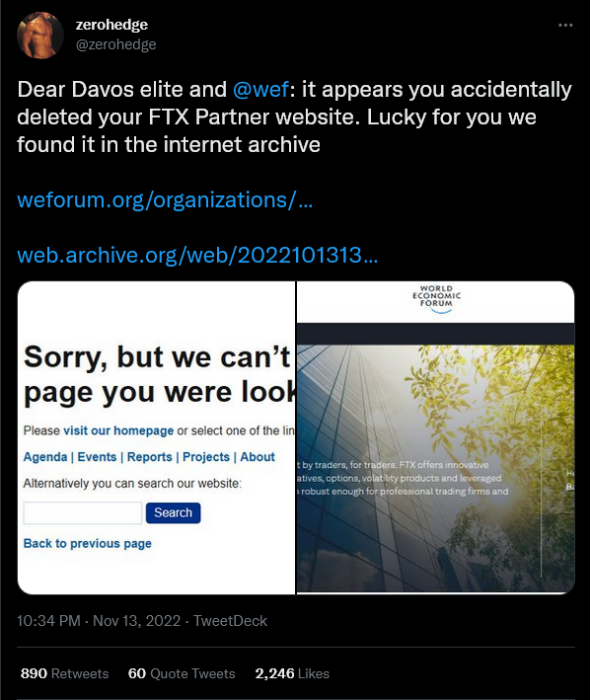The image size is (590, 700).
Task: View the 890 Retweets list
Action: tap(65, 673)
